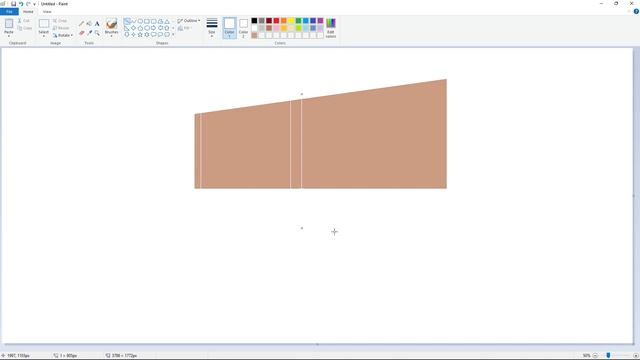Pick the yellow color swatch
The height and width of the screenshot is (360, 640).
(x=291, y=21)
